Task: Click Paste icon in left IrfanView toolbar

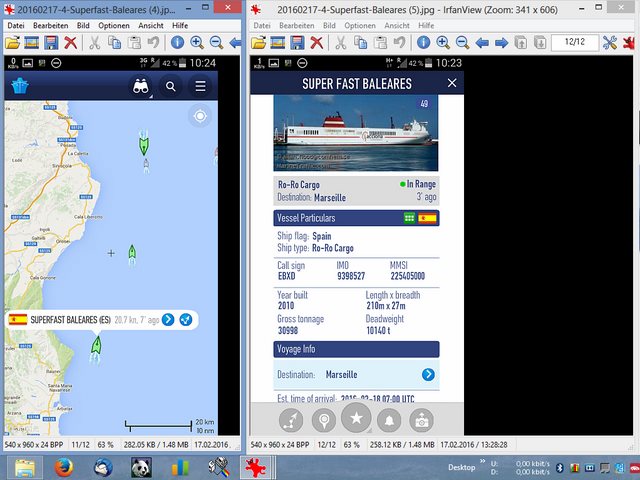Action: pyautogui.click(x=134, y=42)
